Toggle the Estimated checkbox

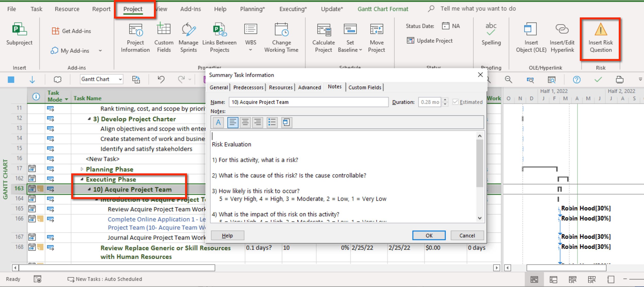(455, 102)
